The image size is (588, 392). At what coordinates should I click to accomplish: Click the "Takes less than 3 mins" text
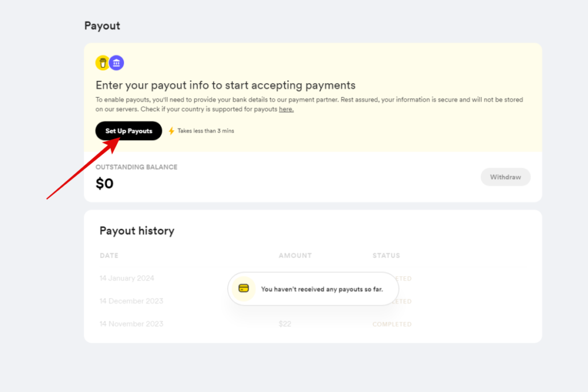(x=206, y=131)
